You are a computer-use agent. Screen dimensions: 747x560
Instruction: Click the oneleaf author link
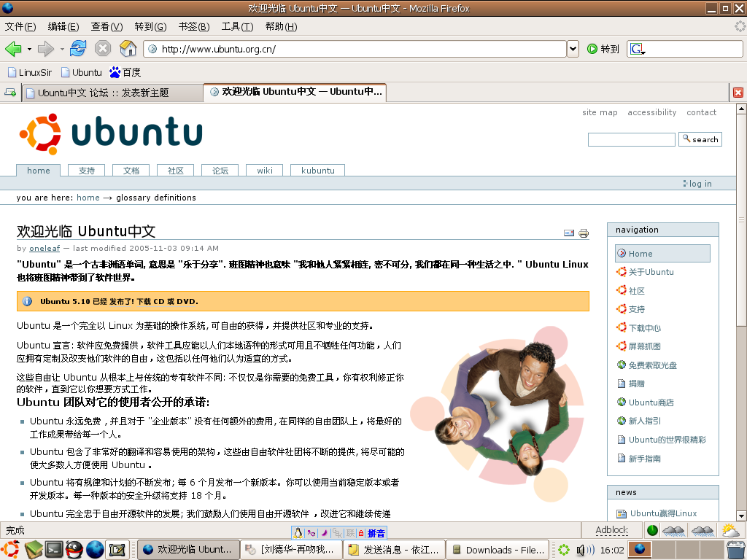[44, 248]
